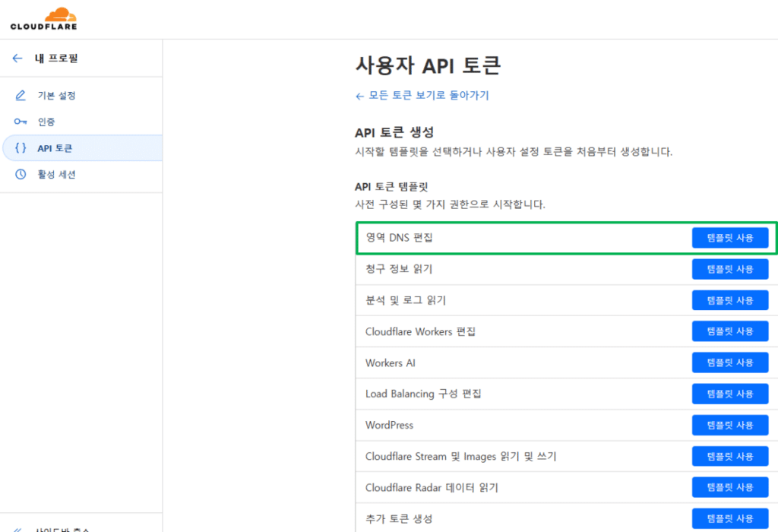Click the 내 프로필 header text
Screen dimensions: 778x532
[x=56, y=58]
